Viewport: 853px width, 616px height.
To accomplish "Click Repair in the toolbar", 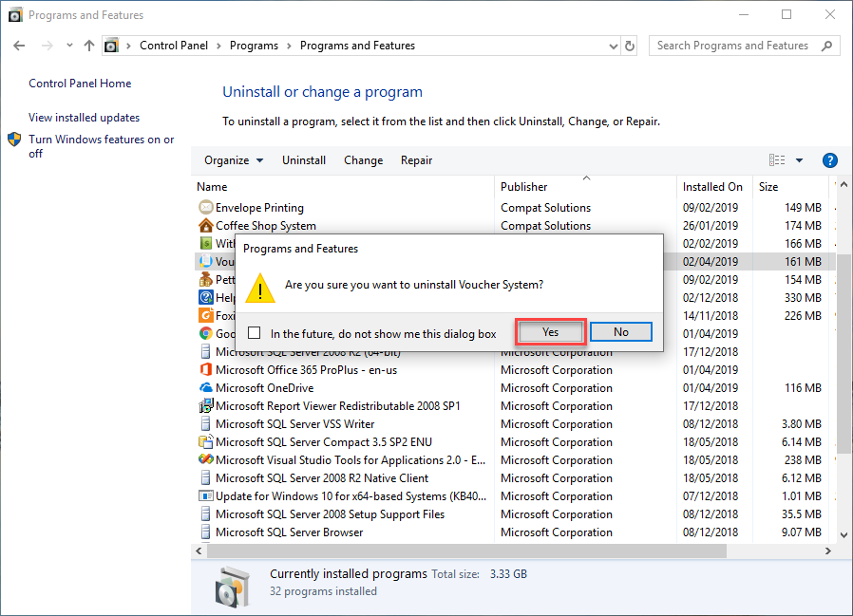I will tap(416, 160).
